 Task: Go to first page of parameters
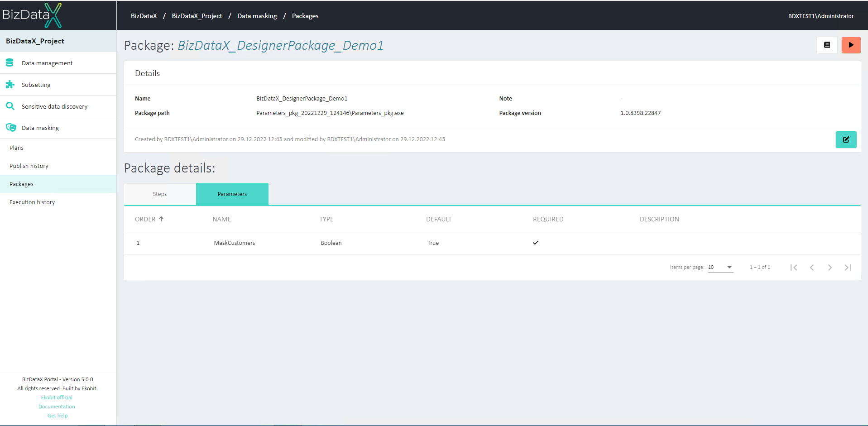point(793,268)
